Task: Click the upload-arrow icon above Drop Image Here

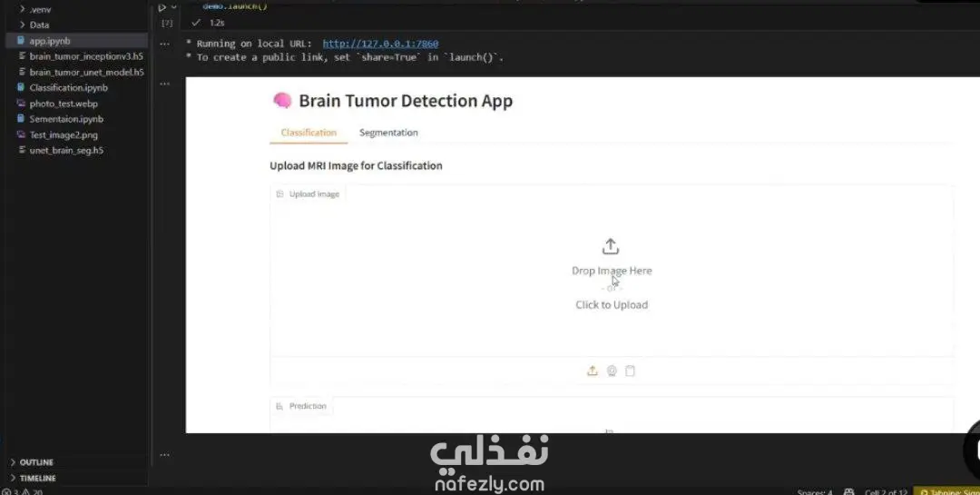Action: tap(611, 246)
